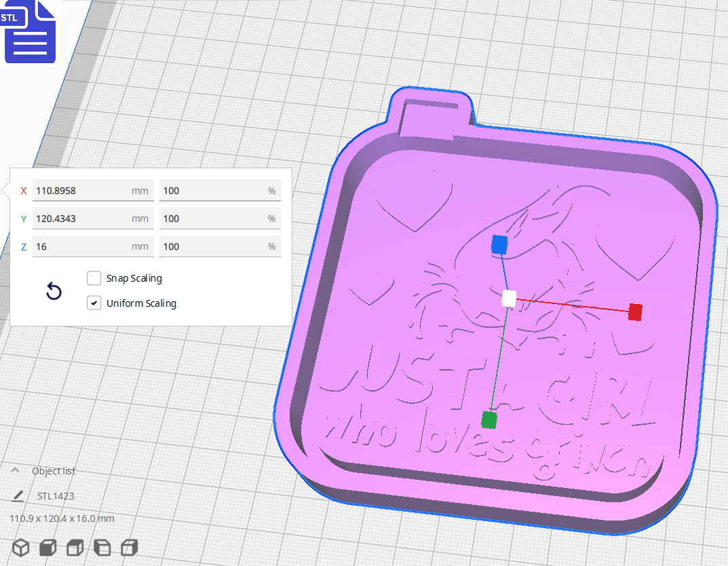
Task: Select the isometric view cube icon
Action: (x=20, y=548)
